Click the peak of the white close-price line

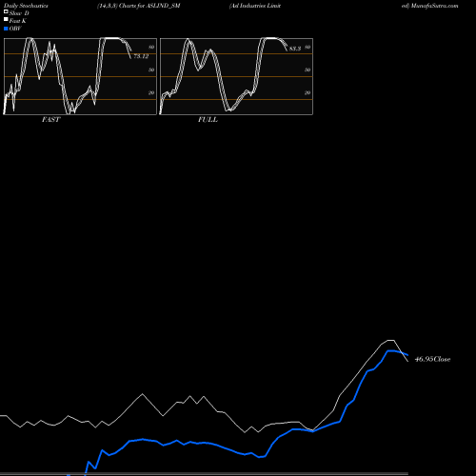tap(391, 340)
